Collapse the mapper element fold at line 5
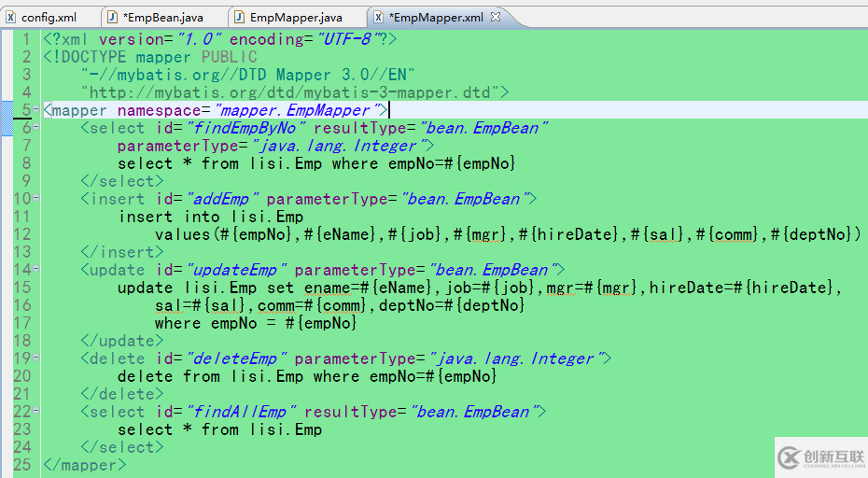868x478 pixels. (x=36, y=109)
